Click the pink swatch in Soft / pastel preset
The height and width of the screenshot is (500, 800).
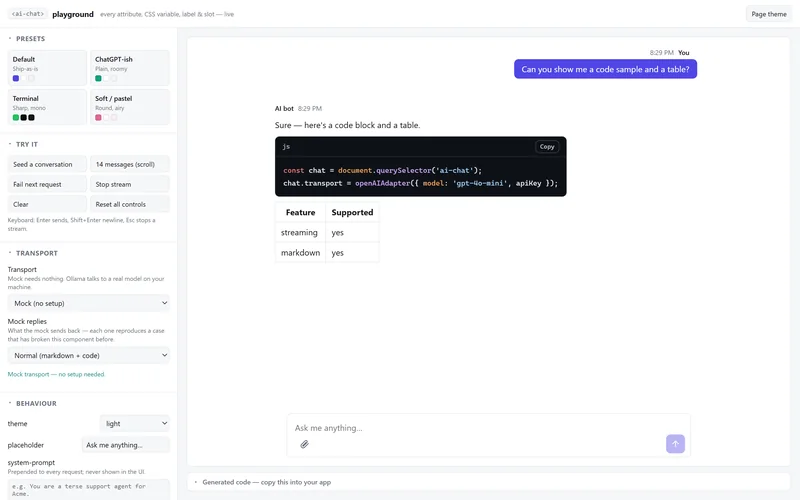coord(98,118)
